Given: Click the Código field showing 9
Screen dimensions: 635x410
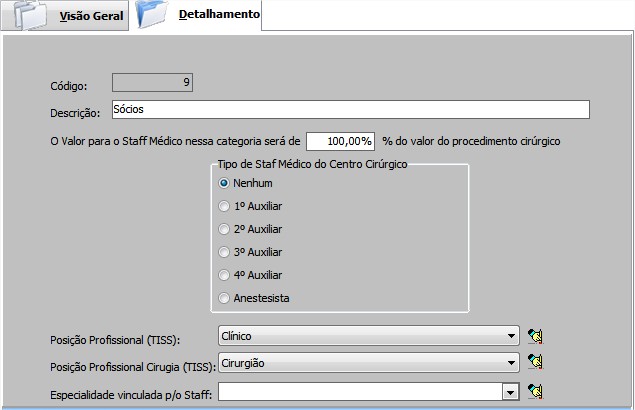Looking at the screenshot, I should pyautogui.click(x=152, y=83).
